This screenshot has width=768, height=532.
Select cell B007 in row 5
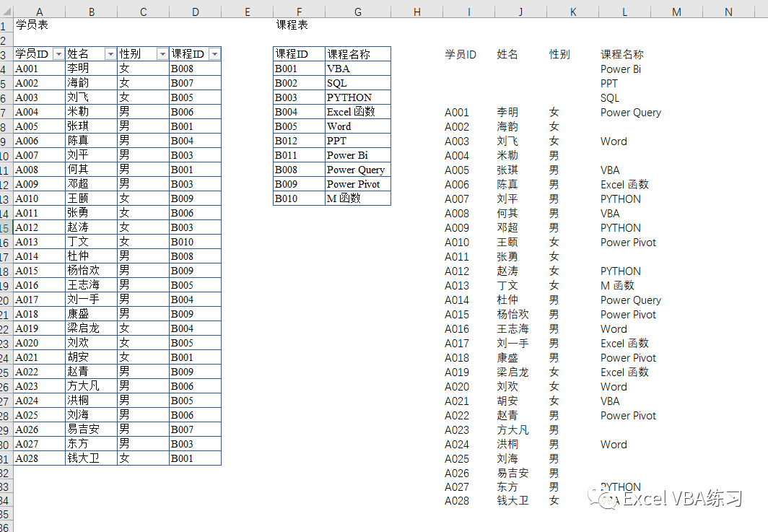coord(195,83)
